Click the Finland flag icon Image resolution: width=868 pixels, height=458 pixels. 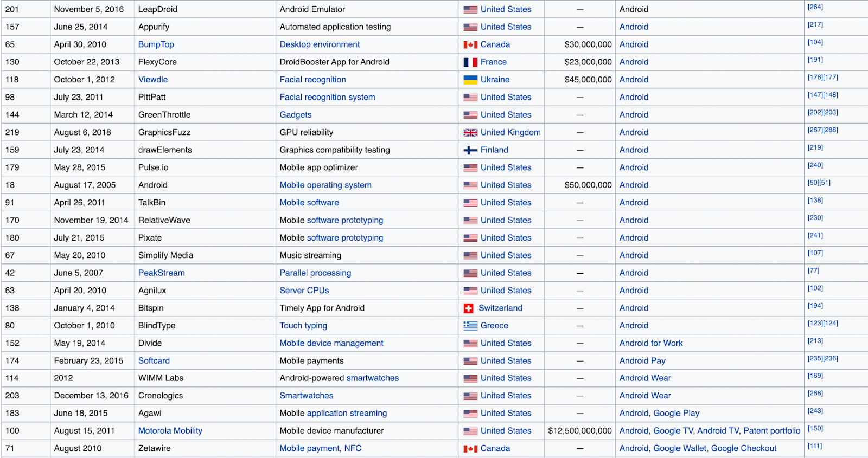470,150
